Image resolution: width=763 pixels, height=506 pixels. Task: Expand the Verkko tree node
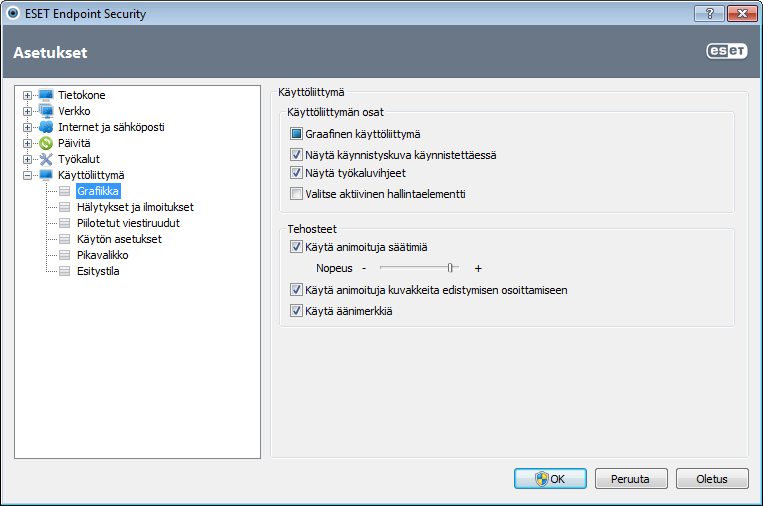(27, 111)
